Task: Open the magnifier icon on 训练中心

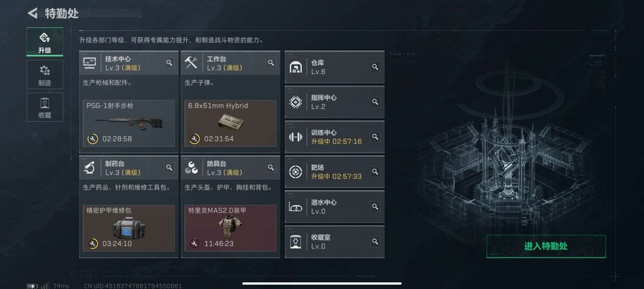Action: 375,137
